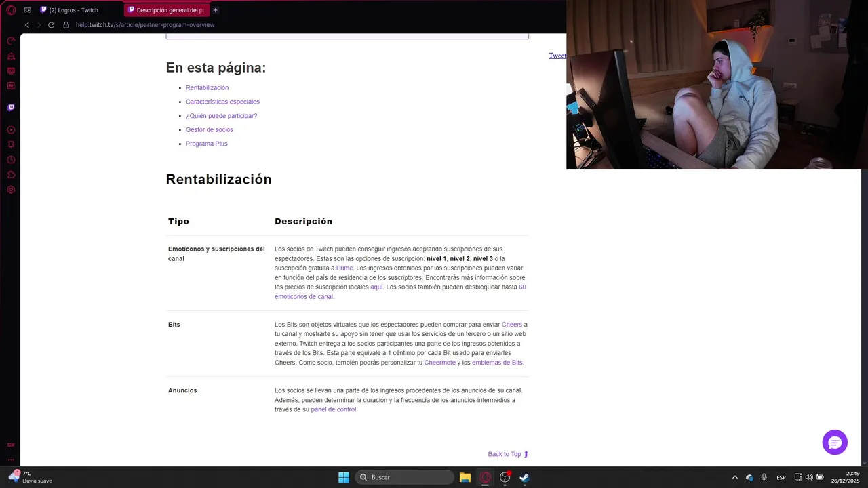868x488 pixels.
Task: Show hidden system tray icons
Action: [x=734, y=477]
